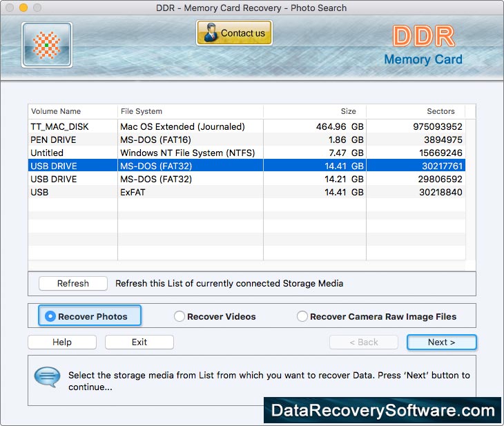This screenshot has width=504, height=426.
Task: Click the DDR orange logo icon
Action: click(47, 45)
